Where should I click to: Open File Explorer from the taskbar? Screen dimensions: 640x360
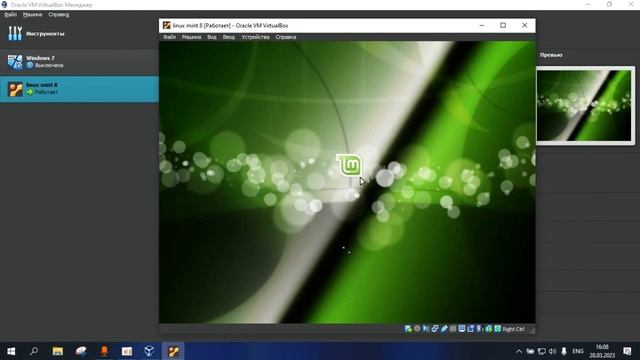(58, 351)
